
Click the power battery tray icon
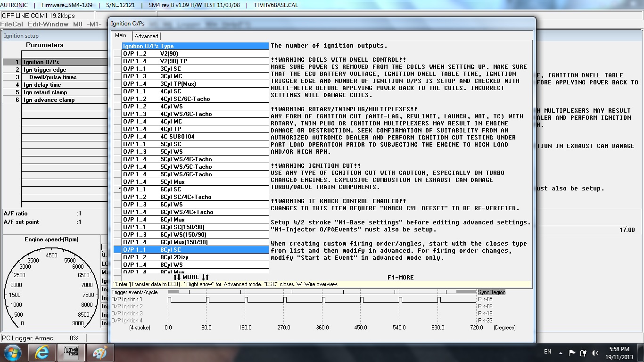pyautogui.click(x=583, y=353)
